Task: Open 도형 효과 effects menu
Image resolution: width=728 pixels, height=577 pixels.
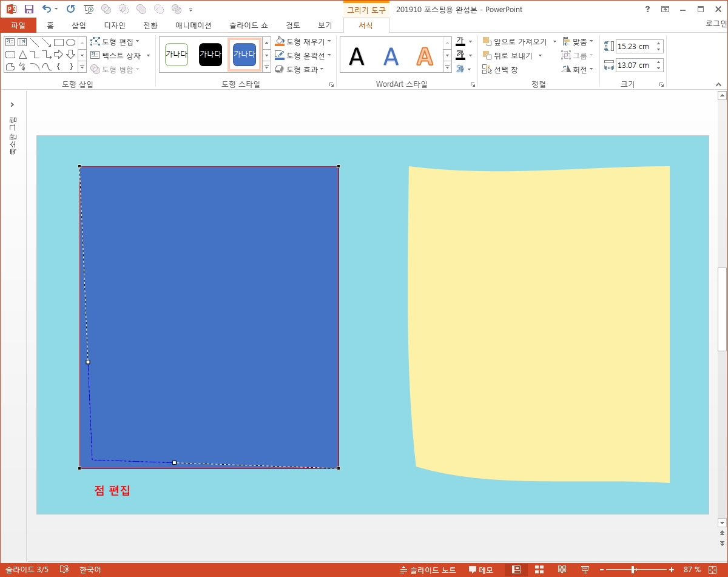Action: tap(299, 69)
